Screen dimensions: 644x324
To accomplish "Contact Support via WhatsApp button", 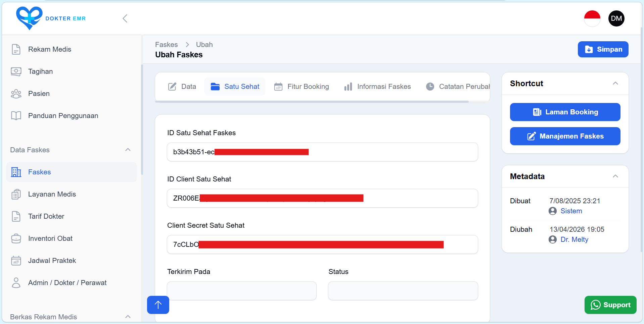I will click(x=610, y=305).
